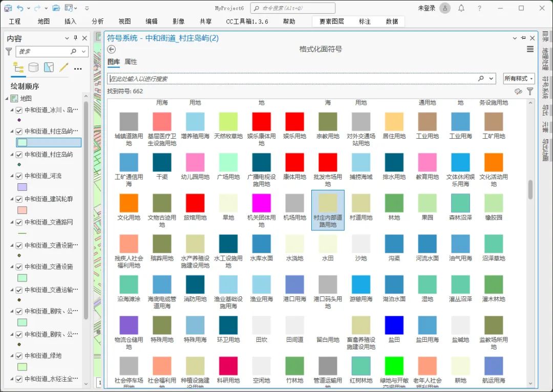The width and height of the screenshot is (553, 392).
Task: Click the undo arrow in quick access toolbar
Action: (20, 8)
